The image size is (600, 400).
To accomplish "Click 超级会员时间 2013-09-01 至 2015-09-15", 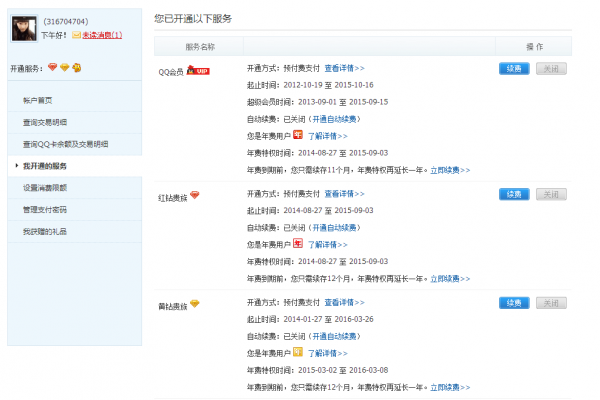I will [318, 102].
